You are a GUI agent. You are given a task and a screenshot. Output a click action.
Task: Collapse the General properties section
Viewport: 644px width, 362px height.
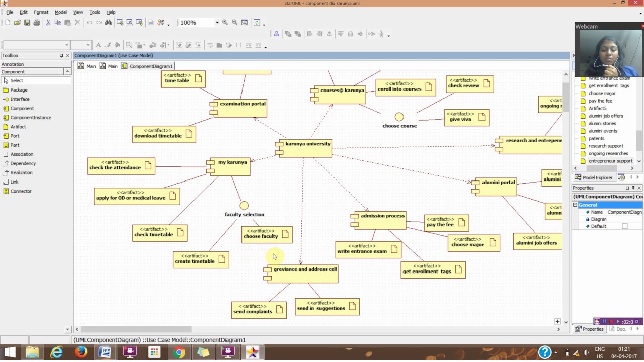click(x=575, y=205)
